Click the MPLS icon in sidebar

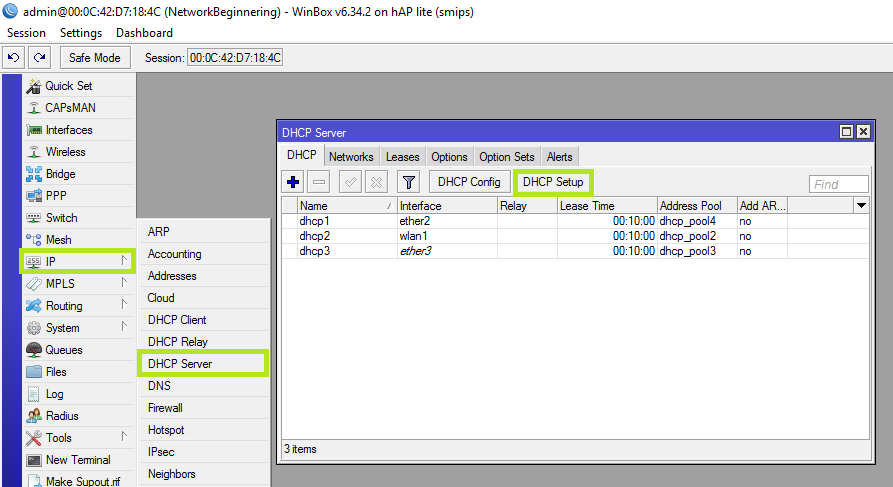point(34,284)
